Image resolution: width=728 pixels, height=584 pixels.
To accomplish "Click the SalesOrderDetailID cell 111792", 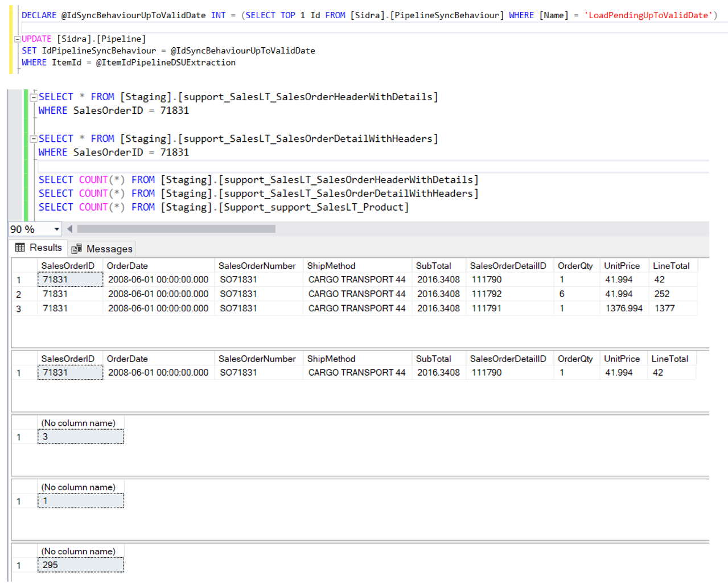I will click(x=487, y=294).
